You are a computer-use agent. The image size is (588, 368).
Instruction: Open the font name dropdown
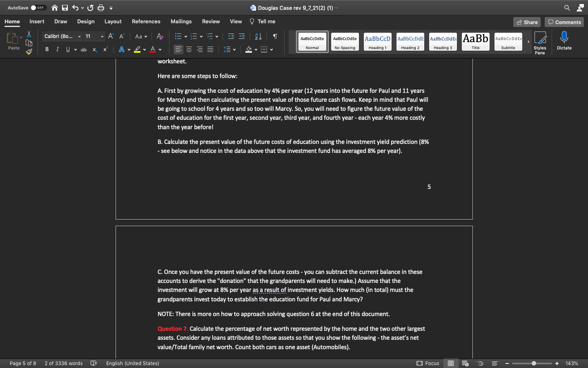click(79, 36)
